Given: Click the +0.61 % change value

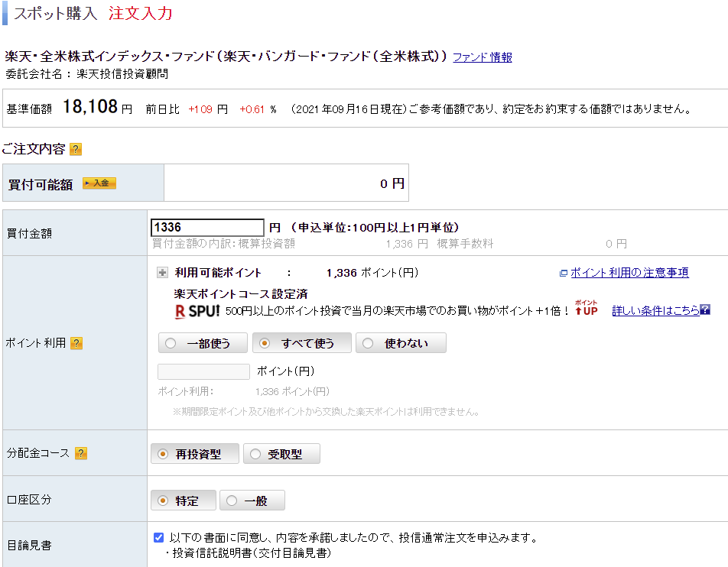Looking at the screenshot, I should pyautogui.click(x=258, y=109).
